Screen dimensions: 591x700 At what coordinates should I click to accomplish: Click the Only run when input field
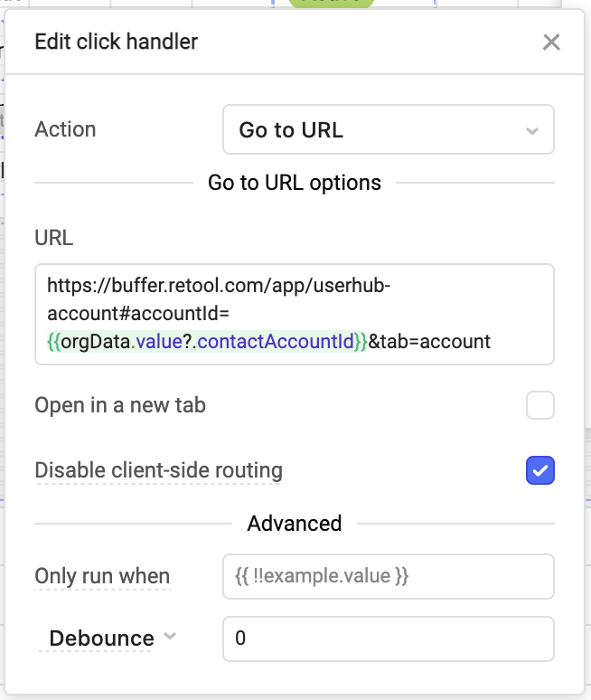[388, 577]
